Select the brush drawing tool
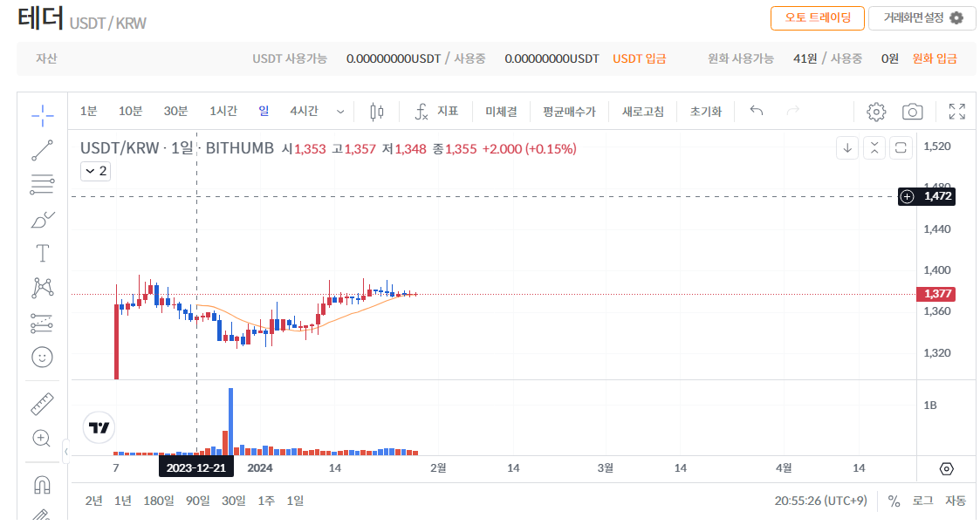980x525 pixels. pos(43,220)
